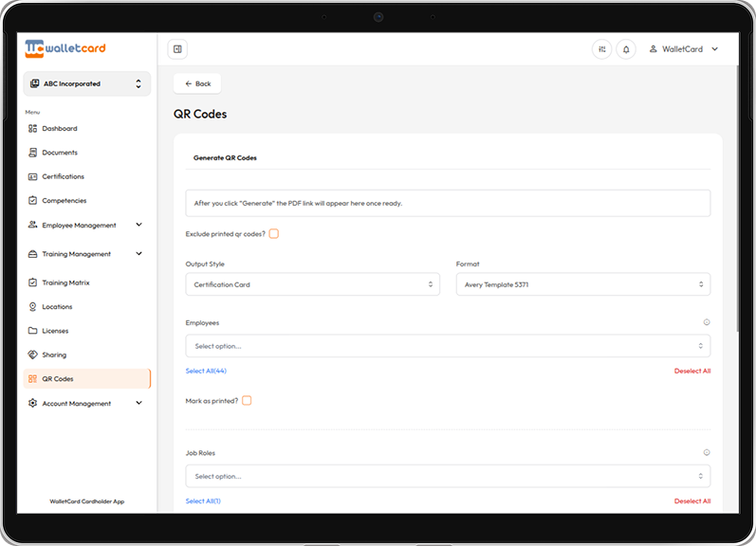Open Locations menu item
The height and width of the screenshot is (546, 756).
point(86,306)
